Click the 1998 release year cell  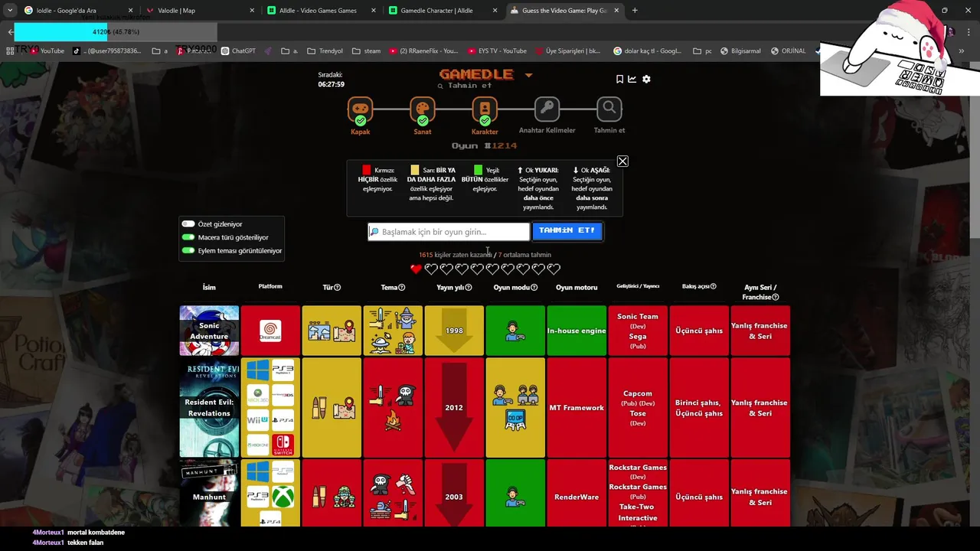(x=454, y=331)
